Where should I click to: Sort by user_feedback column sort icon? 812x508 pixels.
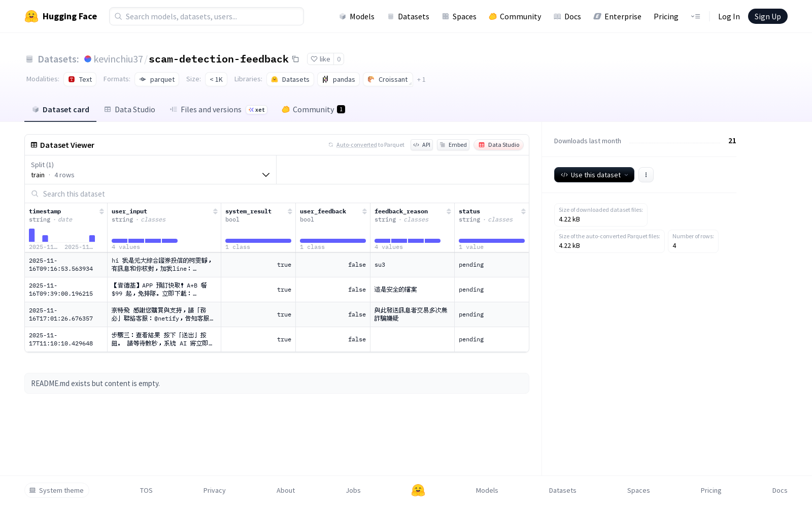364,211
